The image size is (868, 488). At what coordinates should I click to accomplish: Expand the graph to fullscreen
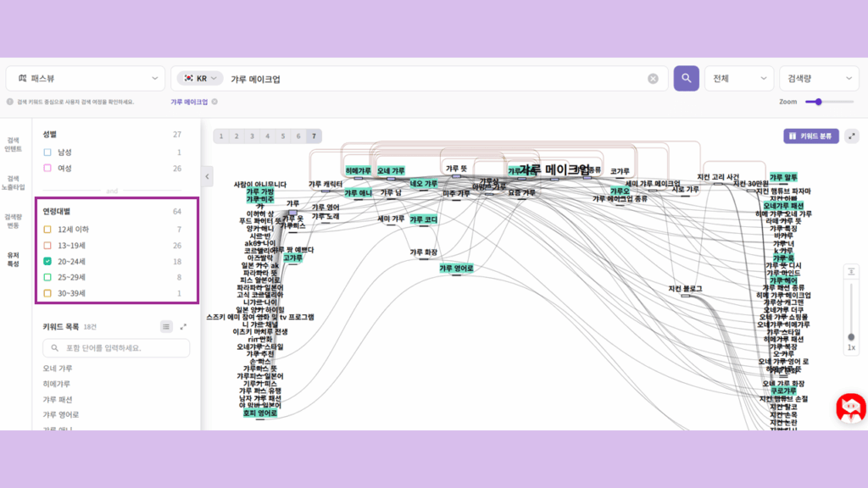click(851, 136)
